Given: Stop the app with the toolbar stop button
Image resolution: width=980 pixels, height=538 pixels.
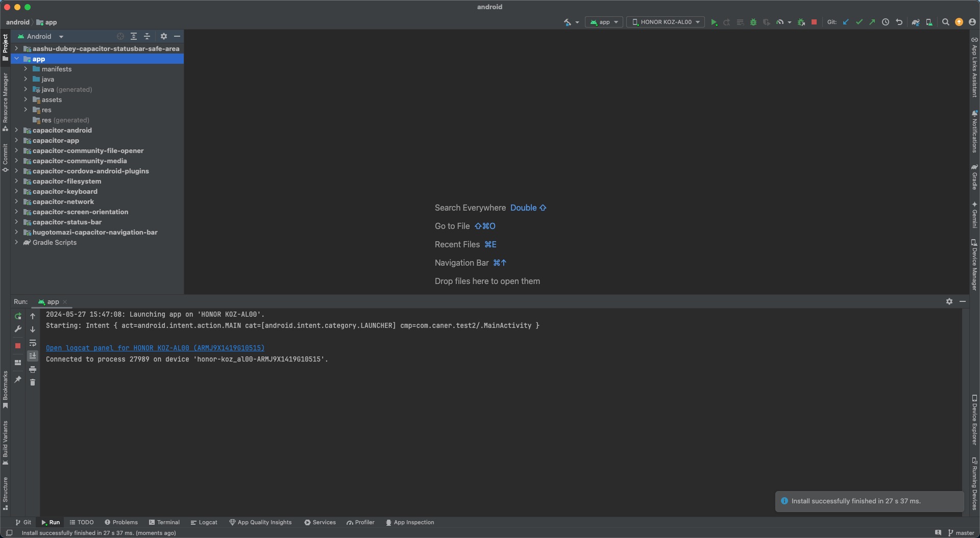Looking at the screenshot, I should [814, 22].
